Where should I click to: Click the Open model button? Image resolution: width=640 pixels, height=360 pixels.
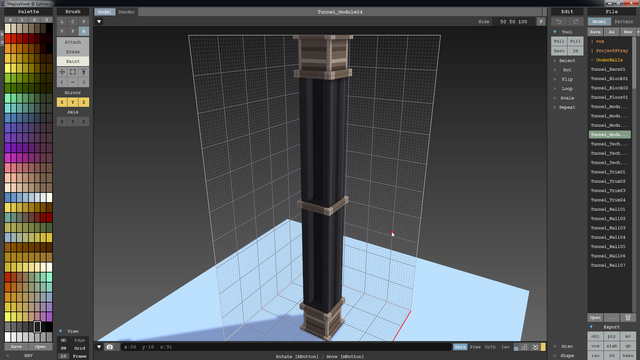click(595, 318)
